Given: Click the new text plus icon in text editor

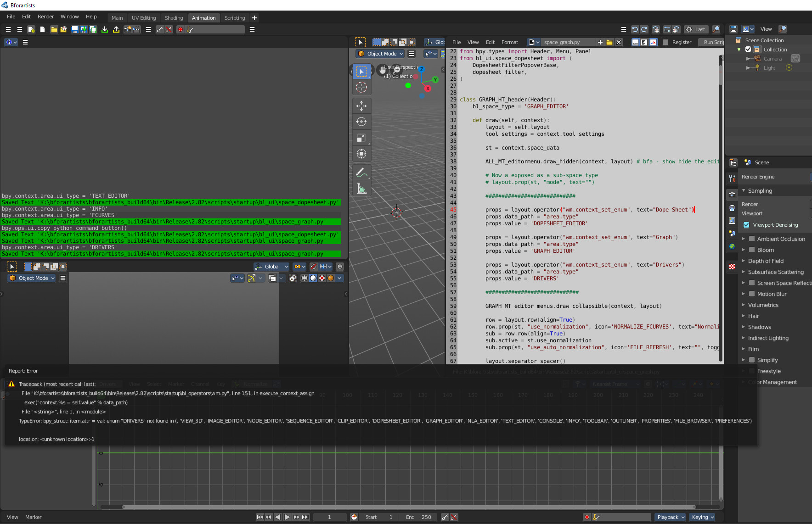Looking at the screenshot, I should (x=600, y=42).
